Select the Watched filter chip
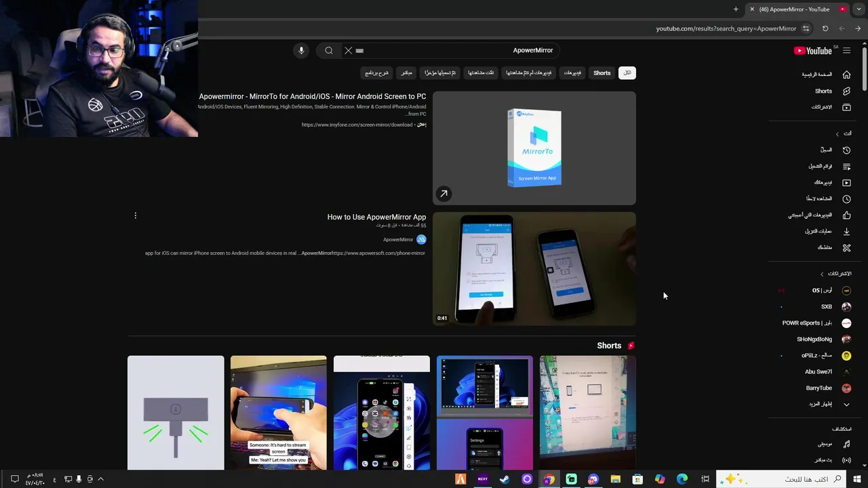Viewport: 868px width, 488px height. 481,73
